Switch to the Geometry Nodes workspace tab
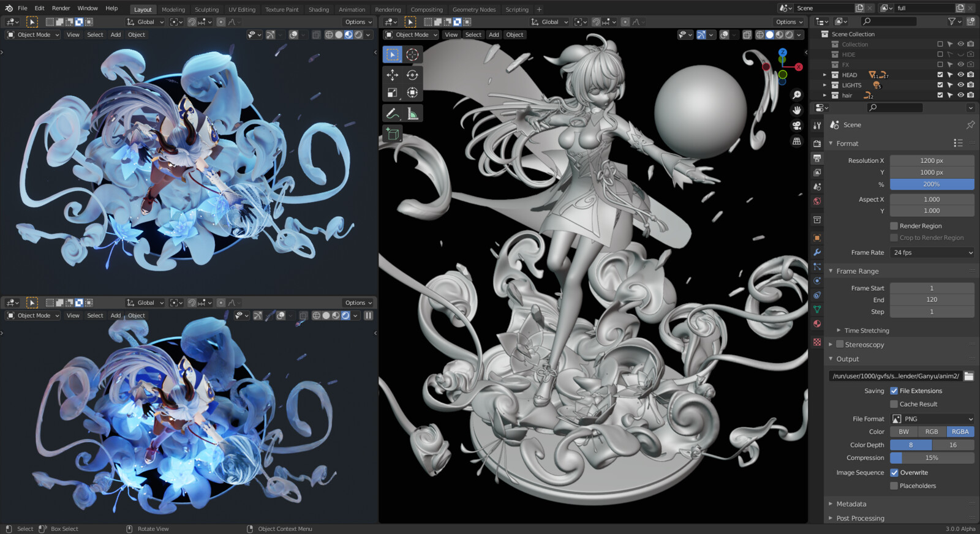This screenshot has width=980, height=534. 474,10
